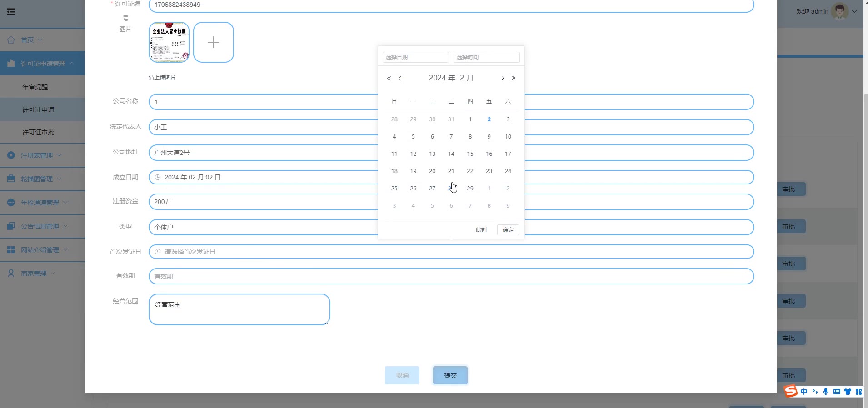The width and height of the screenshot is (868, 408).
Task: Click the 取消 button
Action: click(402, 375)
